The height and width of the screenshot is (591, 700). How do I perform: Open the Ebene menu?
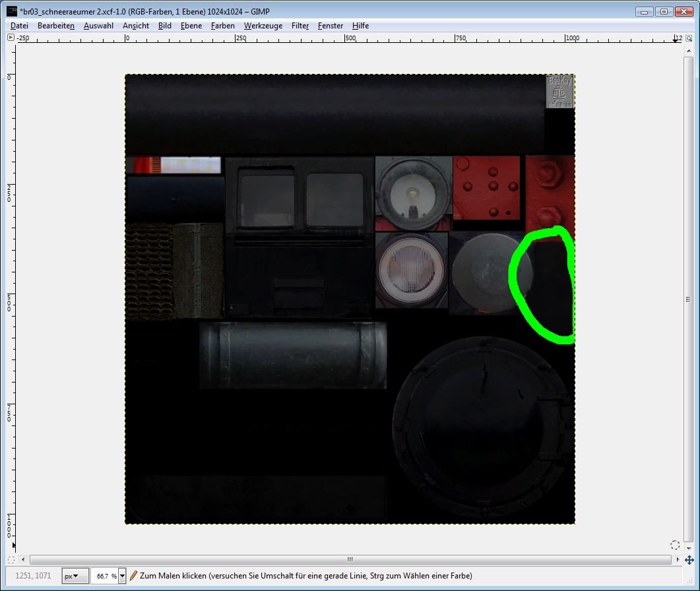191,26
